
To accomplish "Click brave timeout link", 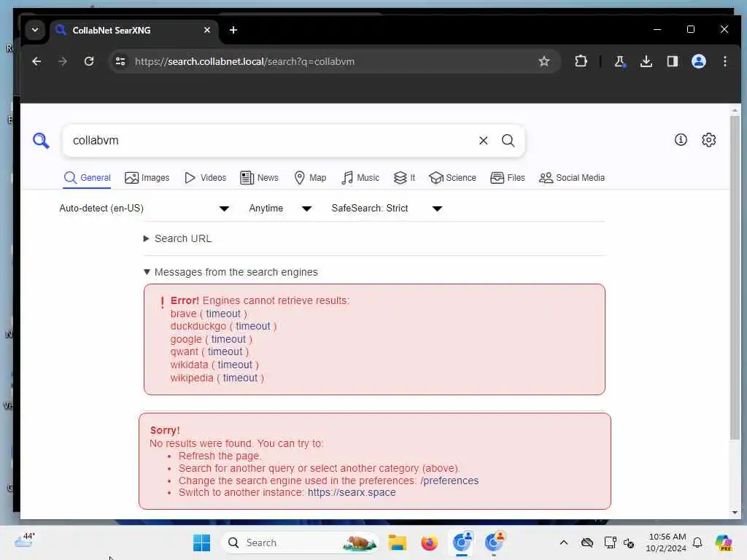I will 223,314.
